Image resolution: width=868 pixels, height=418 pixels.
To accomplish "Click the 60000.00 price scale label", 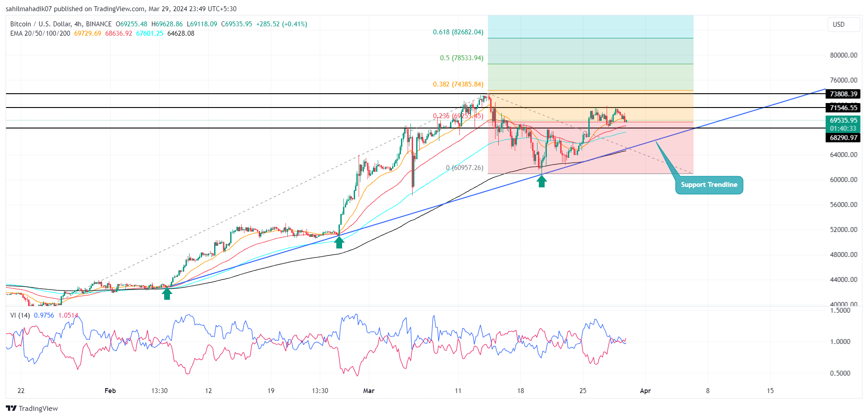I will [x=843, y=180].
